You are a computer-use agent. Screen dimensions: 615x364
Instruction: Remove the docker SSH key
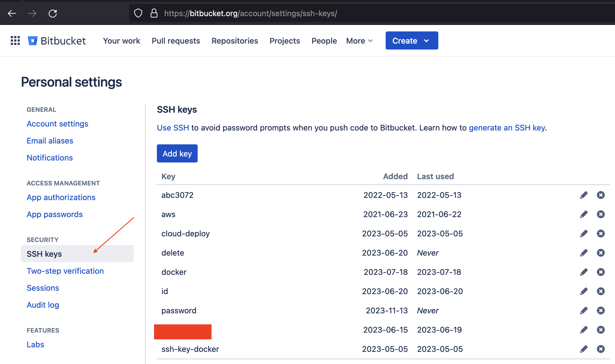(601, 272)
